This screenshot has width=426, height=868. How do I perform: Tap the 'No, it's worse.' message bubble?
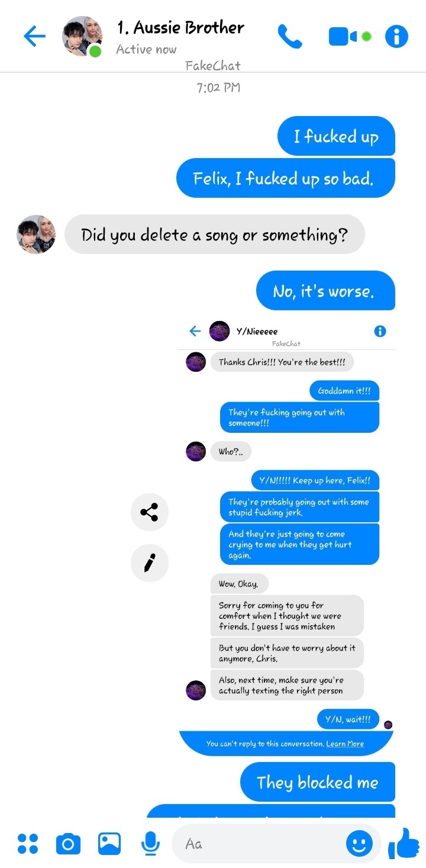coord(325,291)
